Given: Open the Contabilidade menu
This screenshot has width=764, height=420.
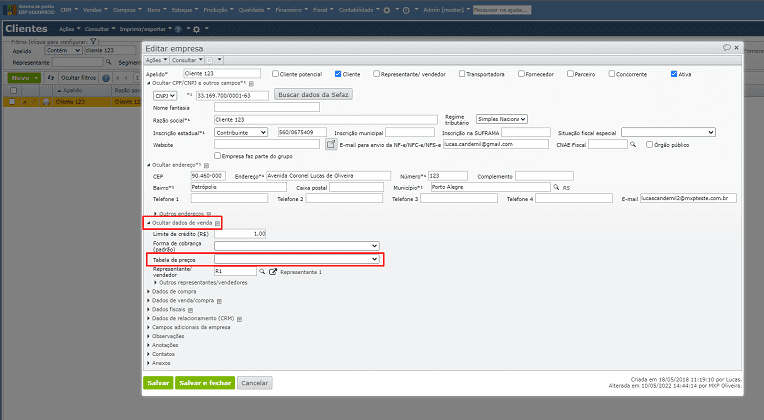Looking at the screenshot, I should (359, 10).
